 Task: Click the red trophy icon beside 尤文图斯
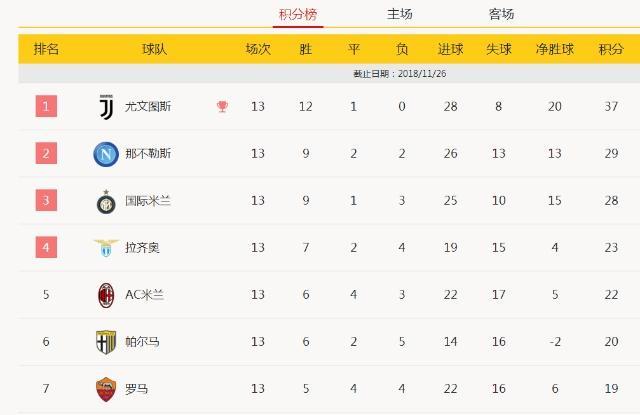[x=222, y=107]
